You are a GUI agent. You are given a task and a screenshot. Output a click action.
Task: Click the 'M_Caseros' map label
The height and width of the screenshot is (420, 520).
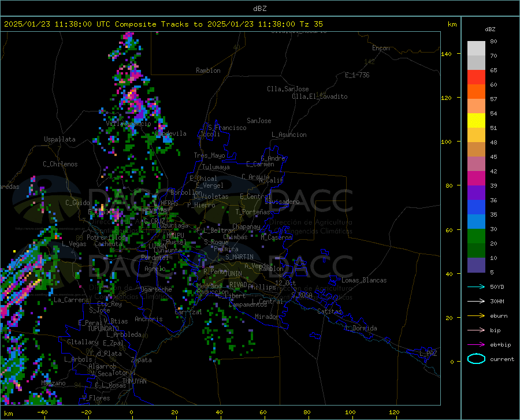(x=276, y=237)
